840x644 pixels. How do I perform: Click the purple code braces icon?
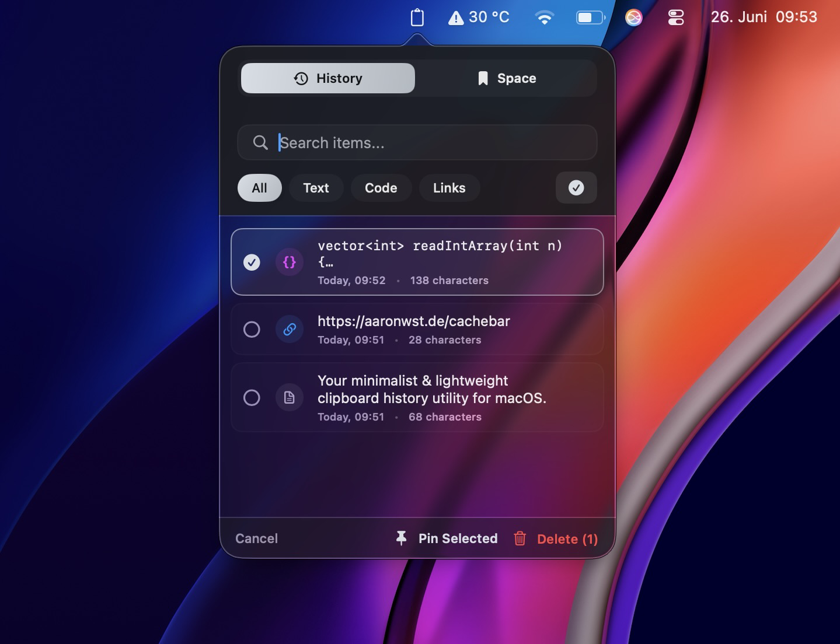click(x=290, y=262)
